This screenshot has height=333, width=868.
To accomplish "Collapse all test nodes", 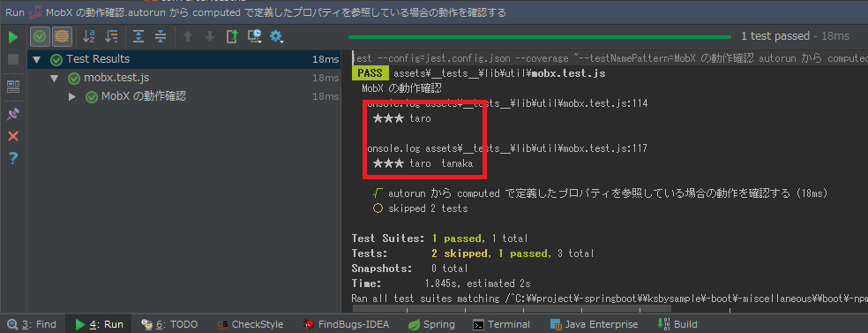I will [x=161, y=36].
